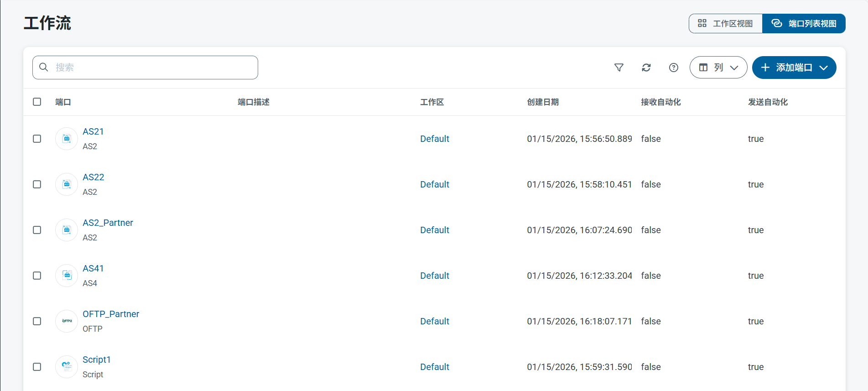Switch to 工作区视图 tab

pyautogui.click(x=725, y=24)
